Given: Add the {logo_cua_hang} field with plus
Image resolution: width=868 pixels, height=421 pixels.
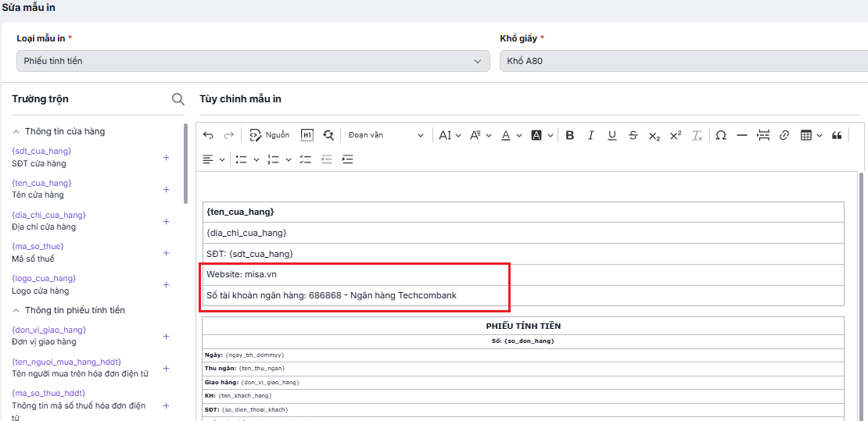Looking at the screenshot, I should click(x=166, y=284).
